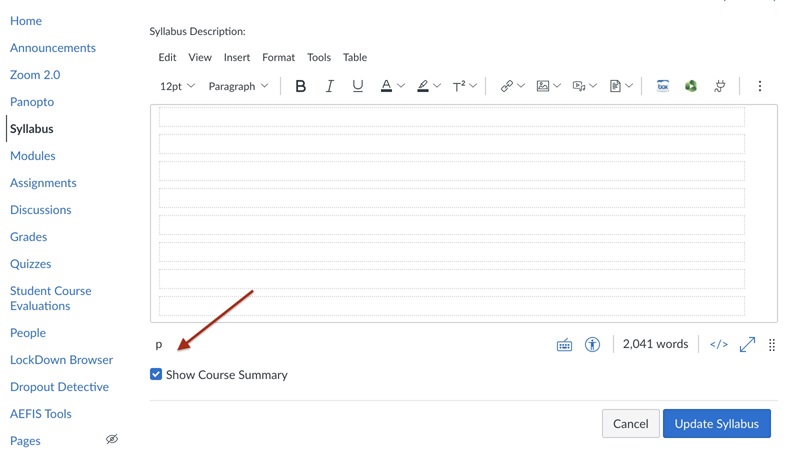This screenshot has width=793, height=453.
Task: Click the Update Syllabus button
Action: (x=716, y=423)
